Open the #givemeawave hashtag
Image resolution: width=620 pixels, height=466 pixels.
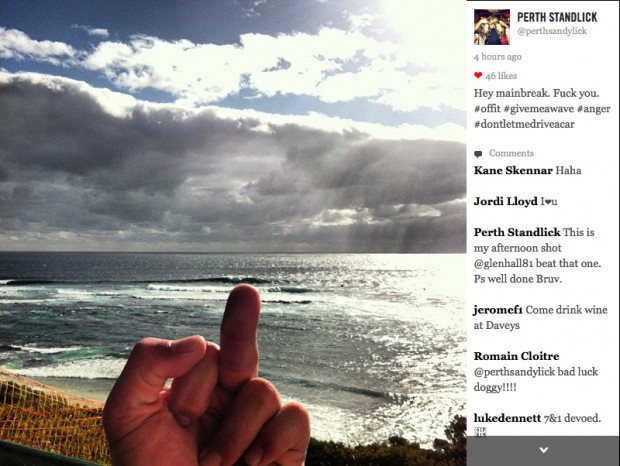tap(539, 109)
